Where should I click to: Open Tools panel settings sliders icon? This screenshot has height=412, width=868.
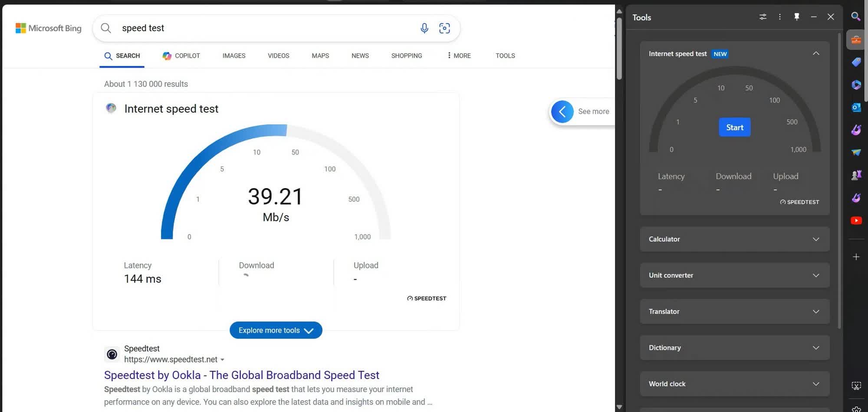763,17
